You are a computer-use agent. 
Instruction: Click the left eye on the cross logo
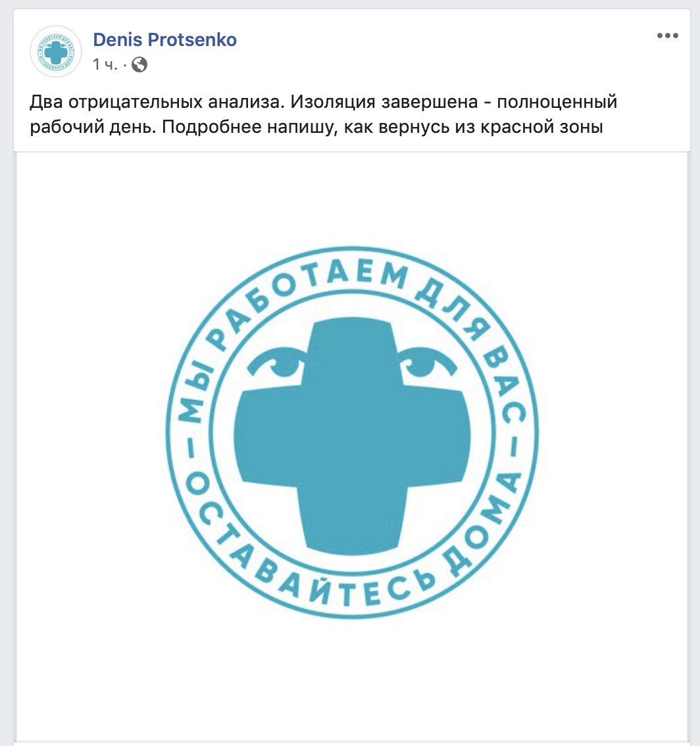click(278, 364)
